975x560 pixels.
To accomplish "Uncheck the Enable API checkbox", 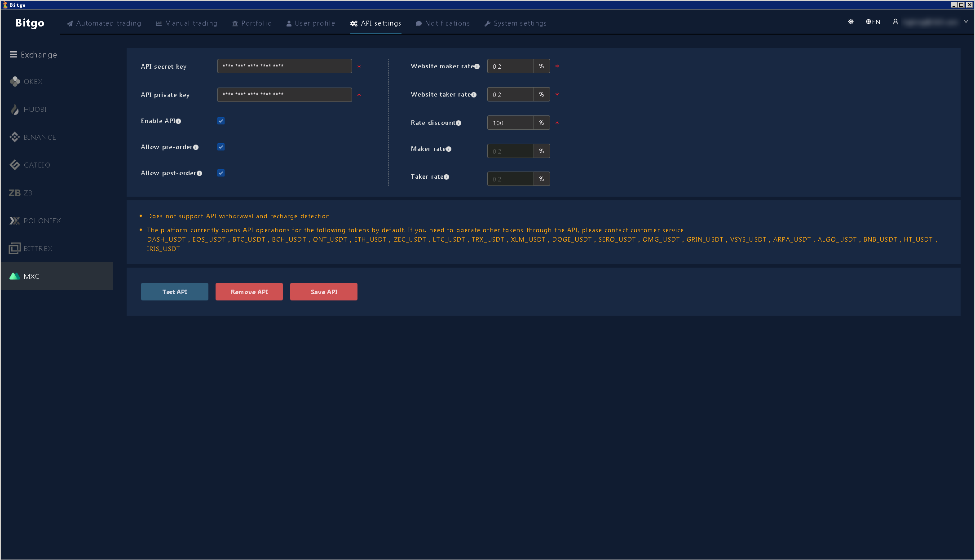I will point(221,121).
